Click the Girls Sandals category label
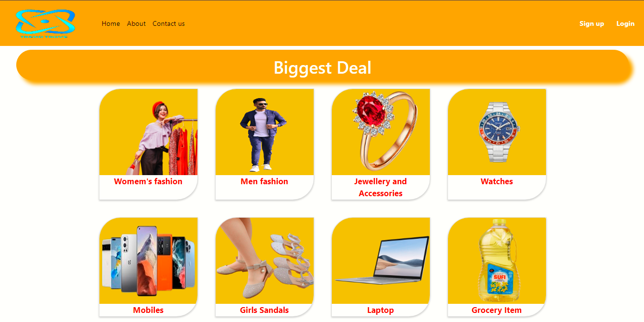This screenshot has width=644, height=322. [264, 310]
